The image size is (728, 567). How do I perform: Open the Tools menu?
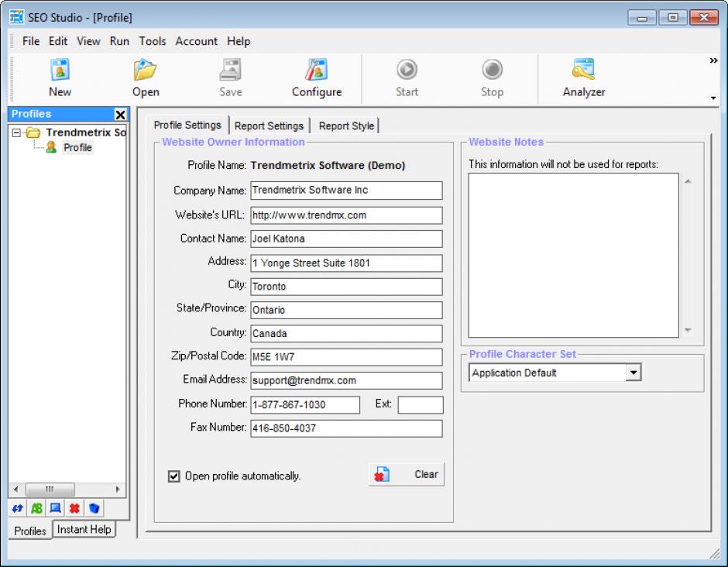tap(153, 41)
